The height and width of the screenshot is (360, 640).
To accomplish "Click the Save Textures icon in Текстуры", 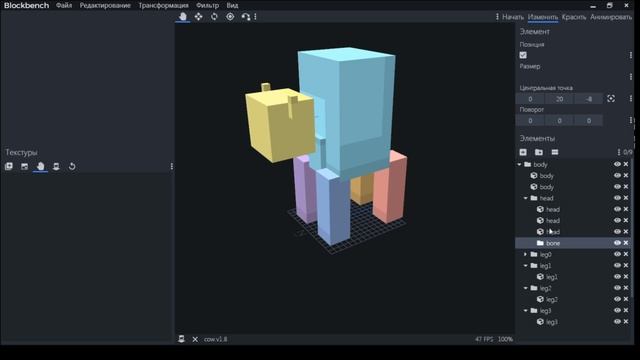I will pos(56,167).
